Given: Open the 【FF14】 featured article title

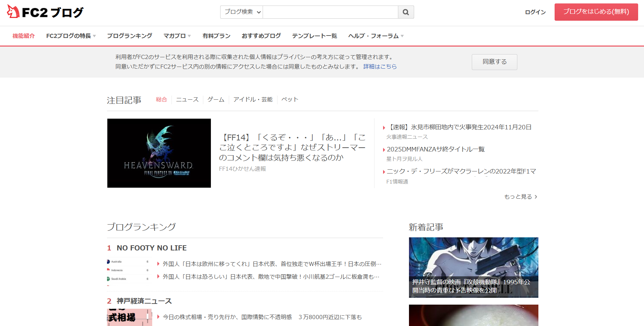Looking at the screenshot, I should point(292,147).
